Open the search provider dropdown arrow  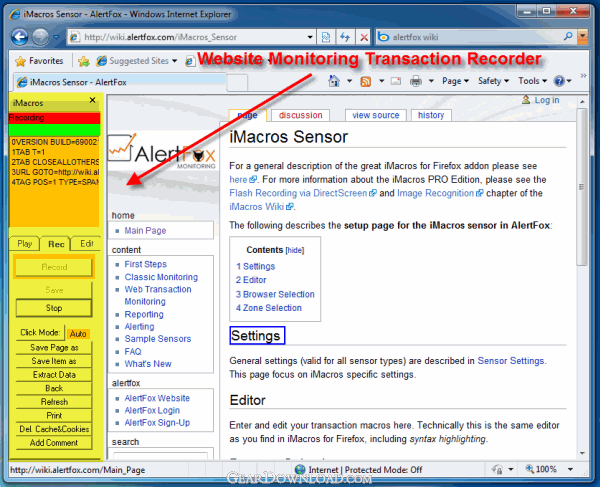point(583,37)
